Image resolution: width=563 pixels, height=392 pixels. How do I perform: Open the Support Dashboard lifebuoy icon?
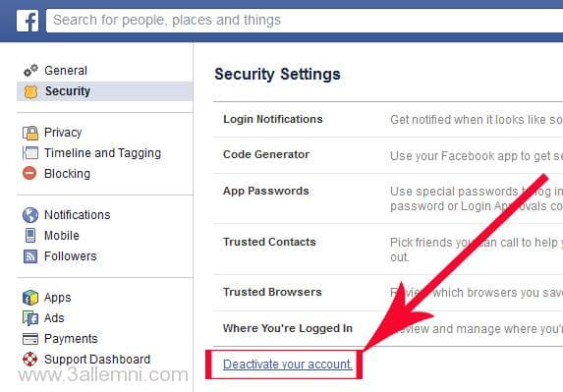[x=29, y=359]
